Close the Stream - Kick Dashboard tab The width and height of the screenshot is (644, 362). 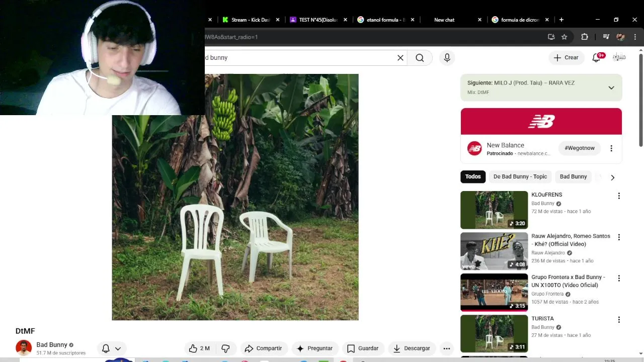tap(278, 20)
